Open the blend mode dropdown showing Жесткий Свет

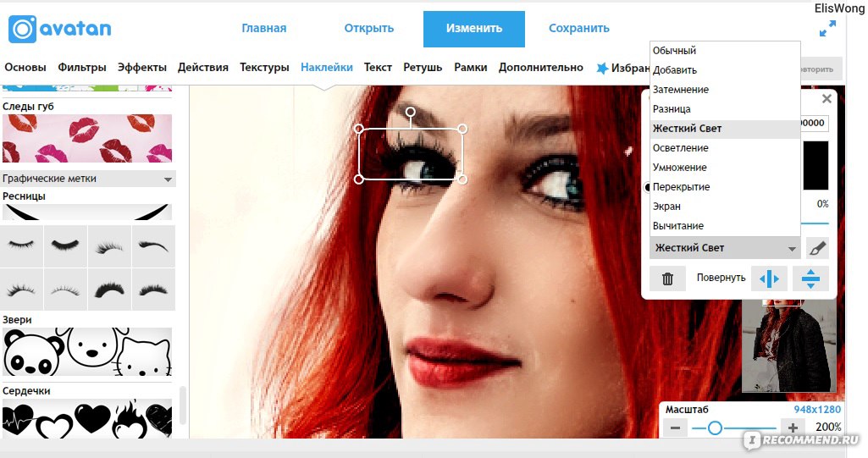[x=725, y=248]
